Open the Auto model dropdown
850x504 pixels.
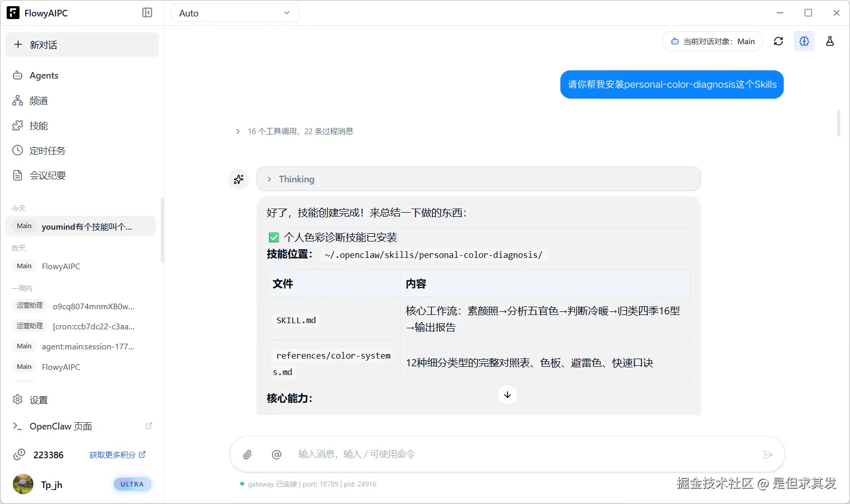(235, 13)
